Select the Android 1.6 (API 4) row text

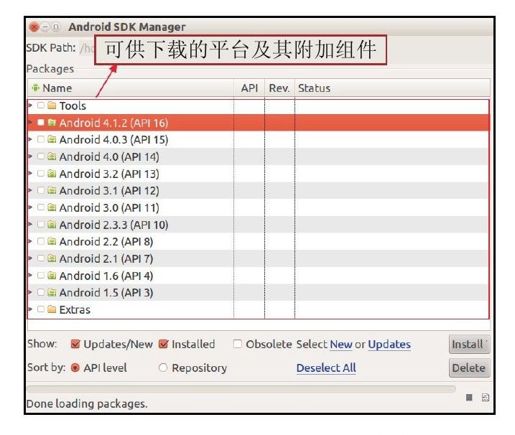pyautogui.click(x=106, y=276)
